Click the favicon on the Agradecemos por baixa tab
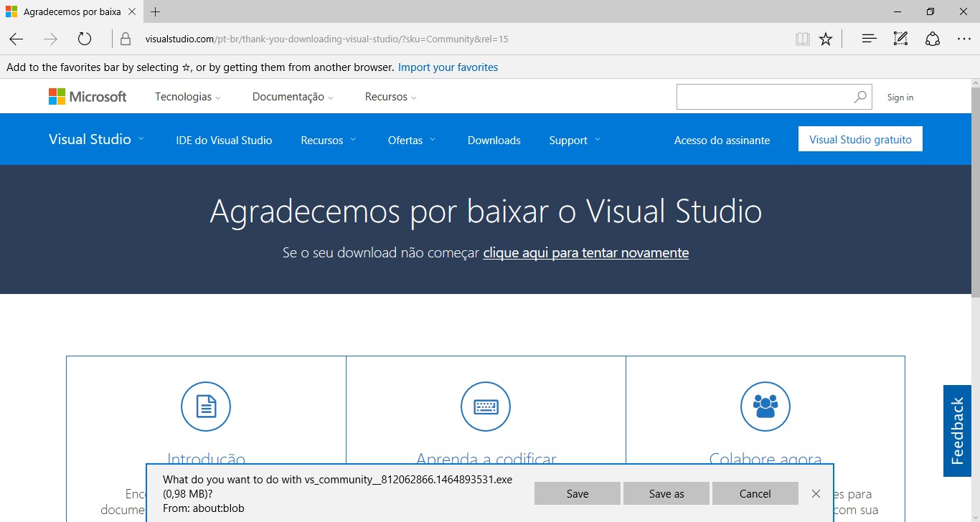Viewport: 980px width, 522px height. [11, 11]
